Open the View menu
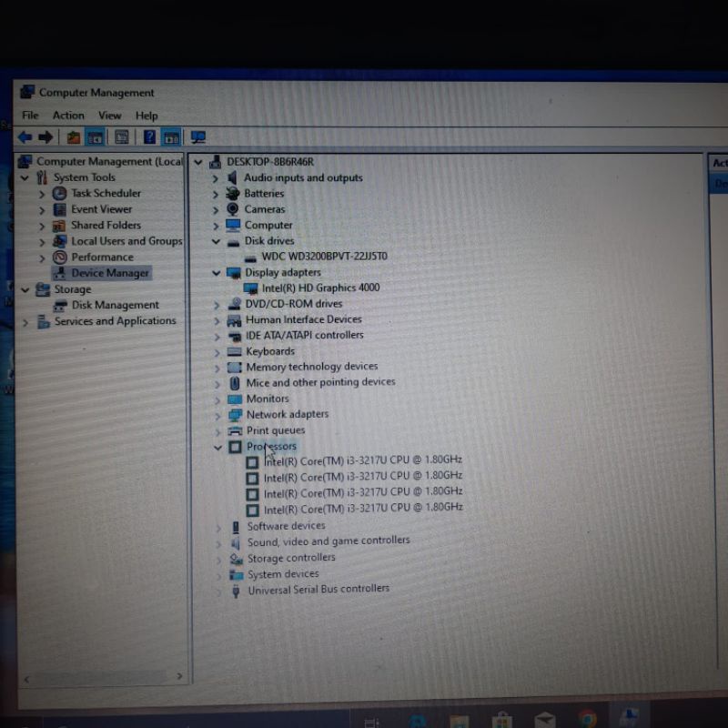 (x=109, y=116)
